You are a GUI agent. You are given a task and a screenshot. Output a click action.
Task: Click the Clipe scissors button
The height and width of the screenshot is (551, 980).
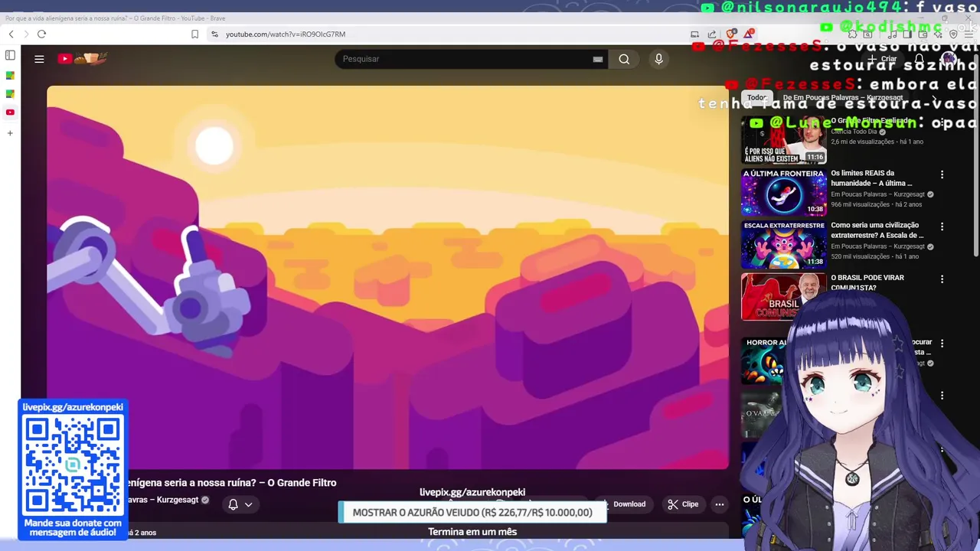[x=683, y=504]
